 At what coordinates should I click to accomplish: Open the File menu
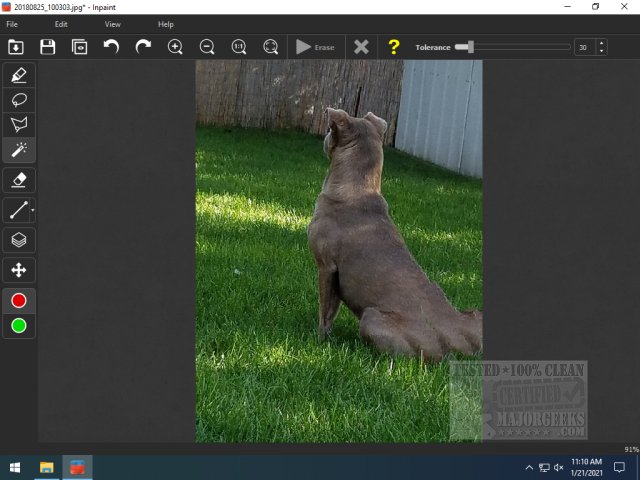[12, 24]
